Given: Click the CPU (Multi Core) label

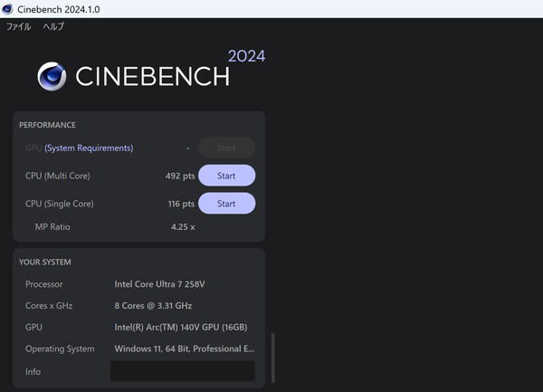Looking at the screenshot, I should point(58,176).
